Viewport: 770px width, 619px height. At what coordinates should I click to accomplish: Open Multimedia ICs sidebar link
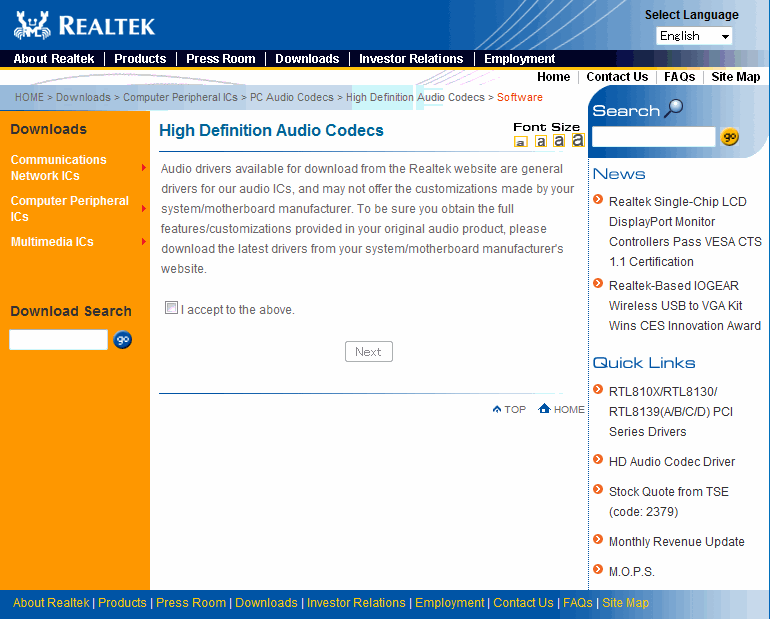coord(52,242)
